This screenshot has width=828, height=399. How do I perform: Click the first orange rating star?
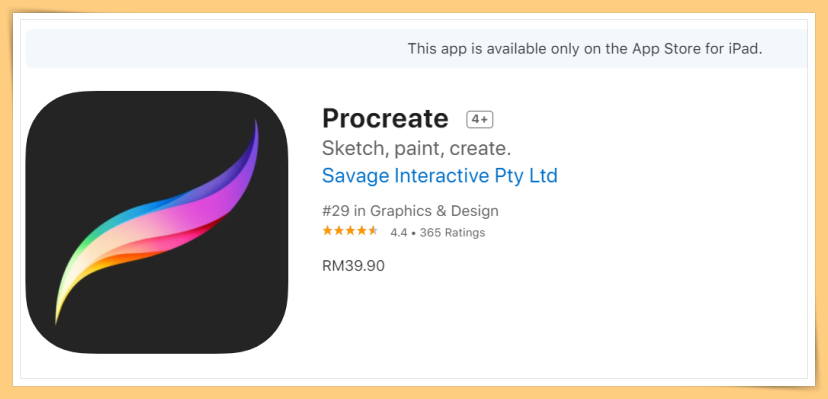click(x=327, y=231)
